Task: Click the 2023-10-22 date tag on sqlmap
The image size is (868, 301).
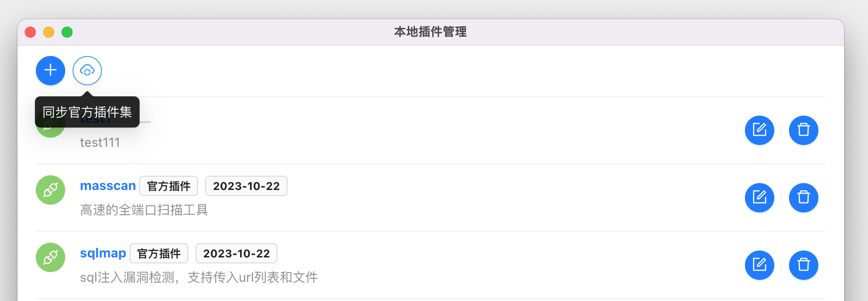Action: pyautogui.click(x=237, y=253)
